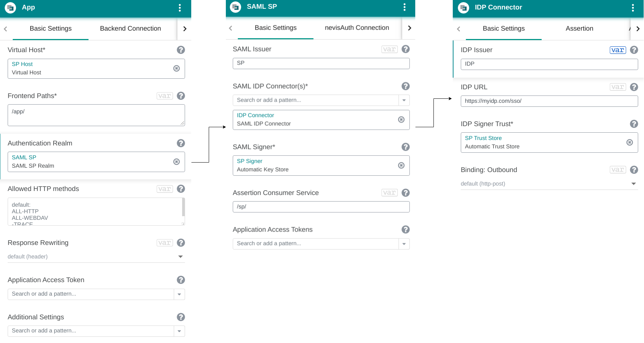
Task: Toggle var for Frontend Paths
Action: click(x=165, y=96)
